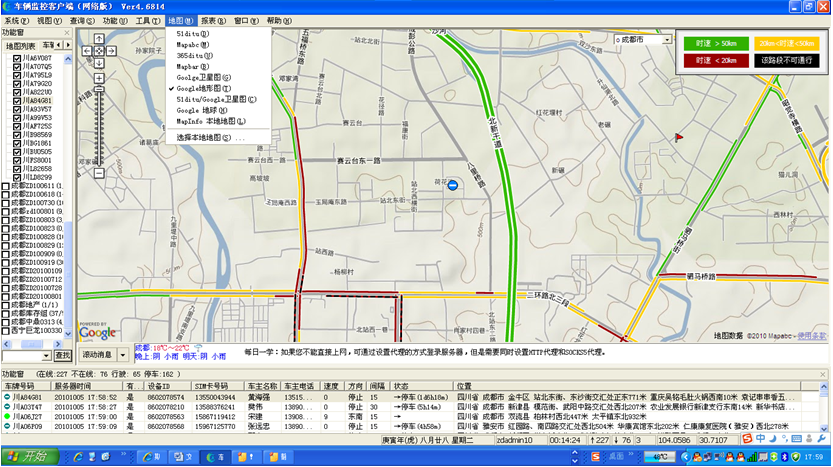833x467 pixels.
Task: Open the 滚动消息 dropdown arrow
Action: tap(123, 355)
